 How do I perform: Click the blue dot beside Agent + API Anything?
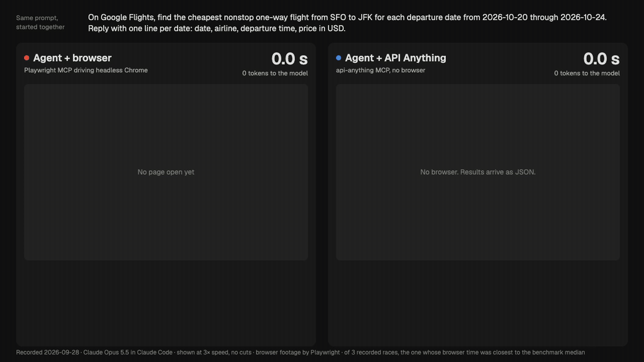[x=338, y=58]
